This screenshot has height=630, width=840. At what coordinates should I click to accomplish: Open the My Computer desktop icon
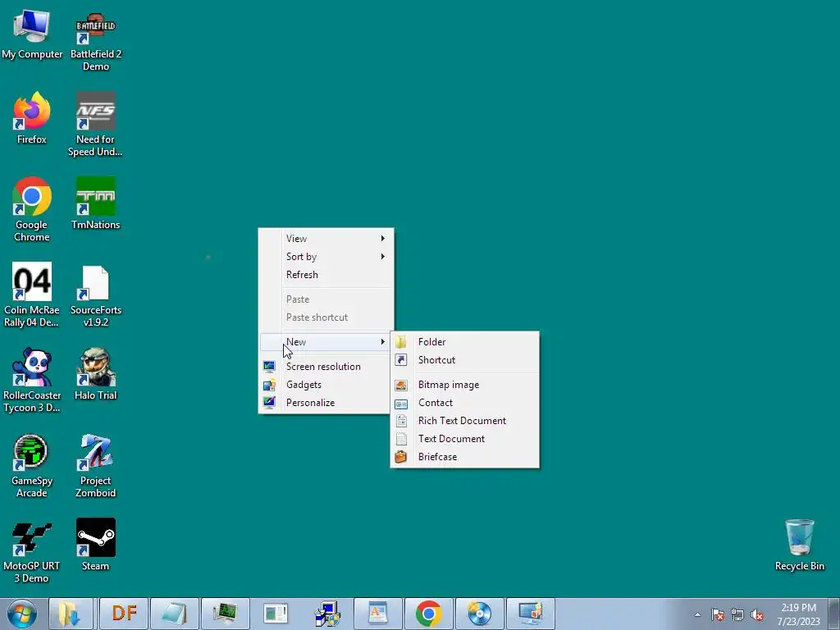pos(32,35)
